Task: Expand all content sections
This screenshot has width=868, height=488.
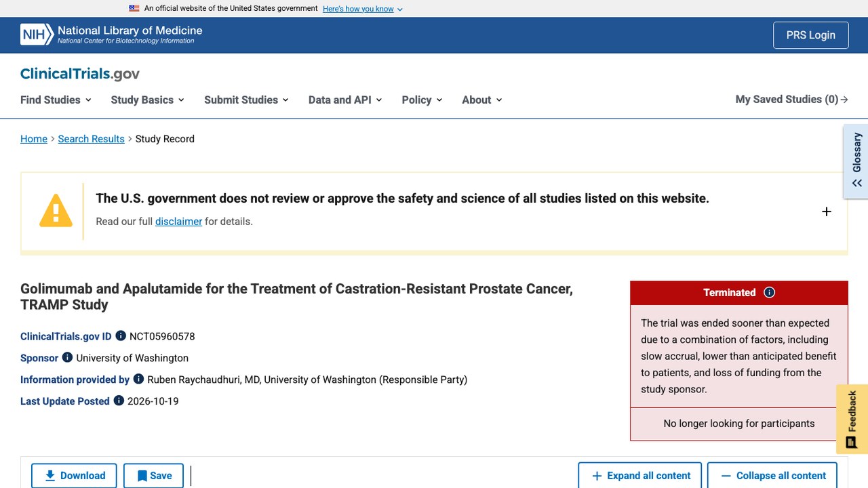Action: click(x=641, y=476)
